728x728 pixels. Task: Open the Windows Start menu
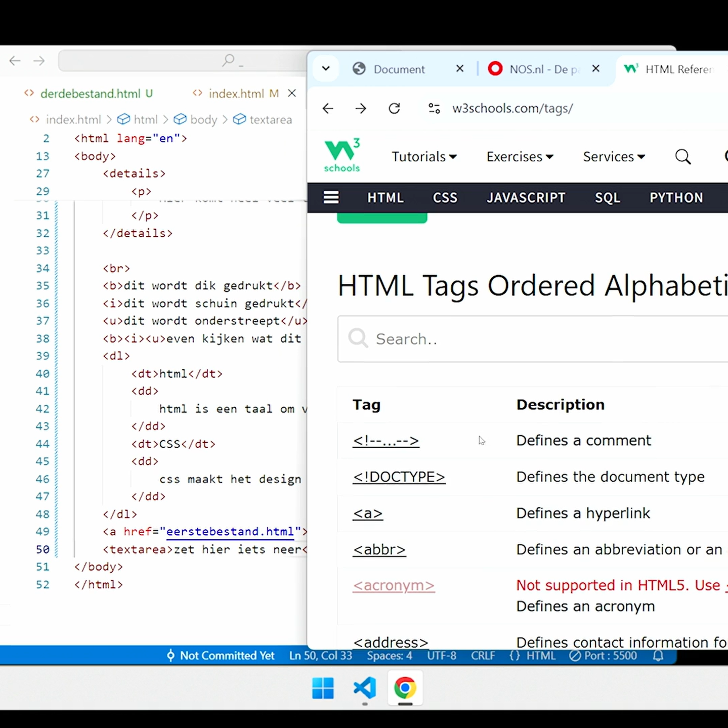tap(323, 688)
